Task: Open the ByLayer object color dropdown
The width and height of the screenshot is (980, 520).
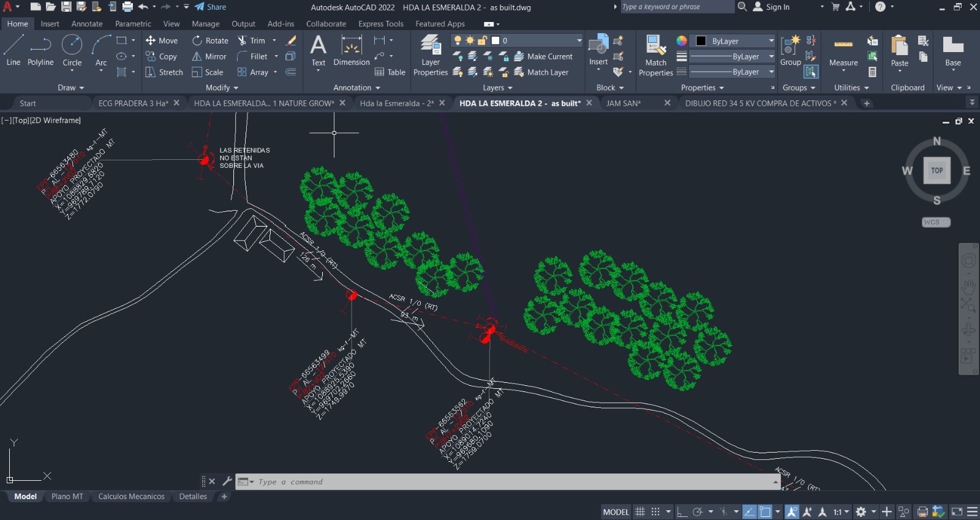Action: tap(771, 41)
